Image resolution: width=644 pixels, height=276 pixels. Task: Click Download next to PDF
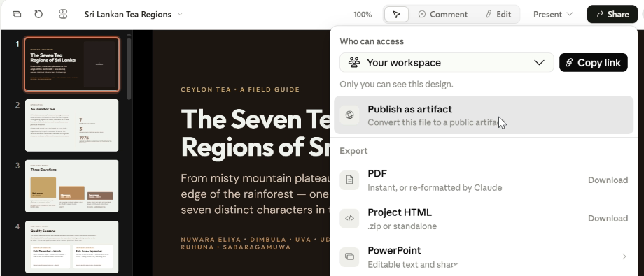608,180
